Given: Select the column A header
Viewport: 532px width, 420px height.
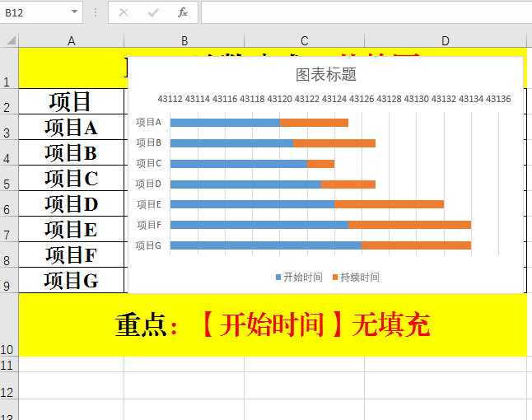Looking at the screenshot, I should (72, 40).
